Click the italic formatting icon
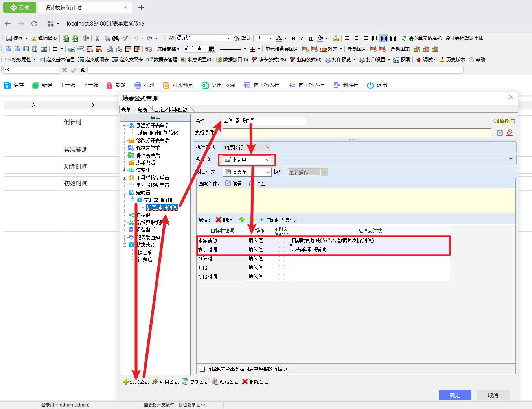Viewport: 532px width, 409px height. pyautogui.click(x=302, y=39)
